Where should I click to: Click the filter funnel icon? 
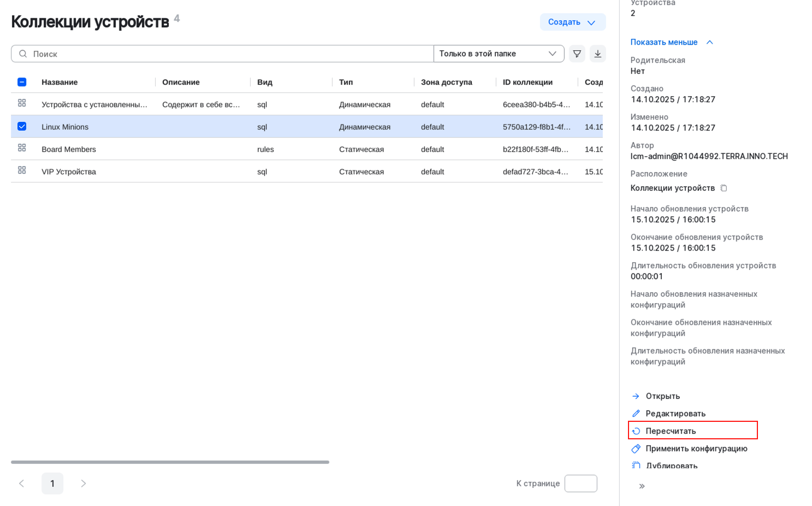[x=577, y=54]
